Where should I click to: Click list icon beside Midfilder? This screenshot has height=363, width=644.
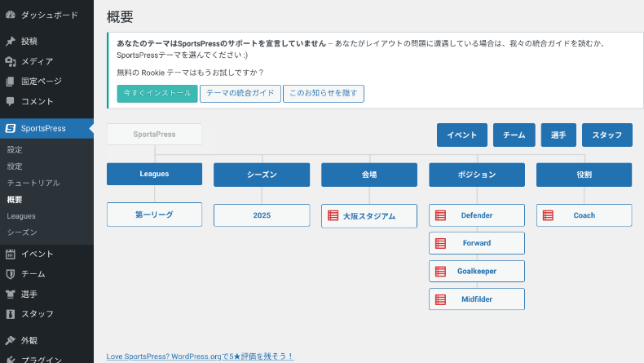(441, 299)
